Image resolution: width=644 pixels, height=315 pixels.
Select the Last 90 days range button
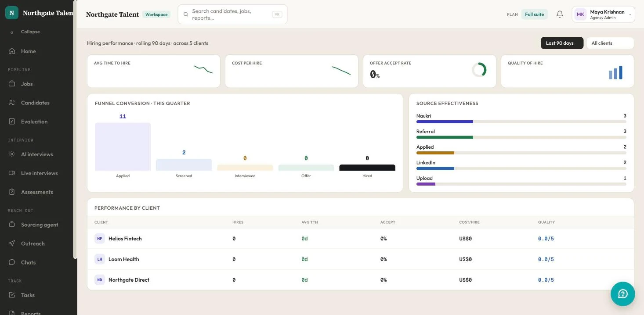[x=562, y=43]
